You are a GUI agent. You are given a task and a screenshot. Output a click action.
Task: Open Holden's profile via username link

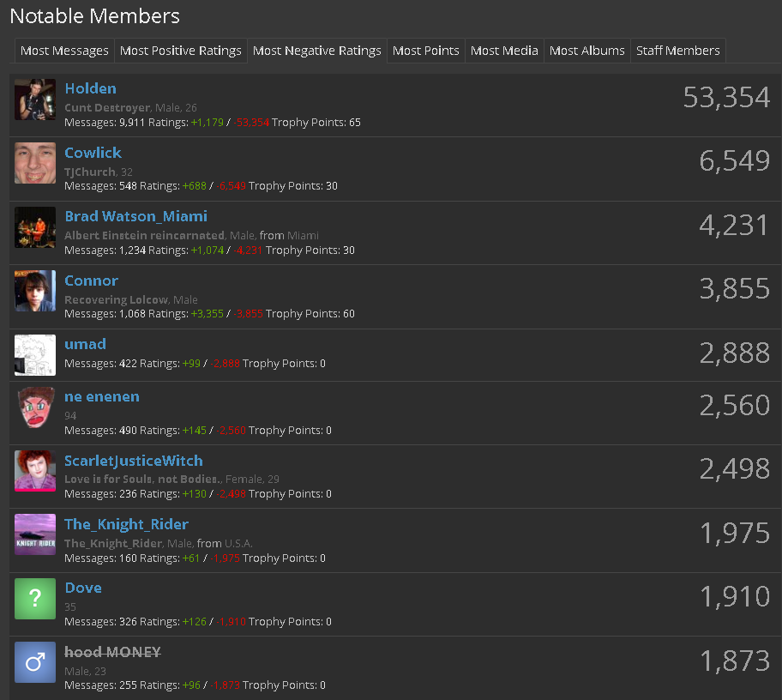90,88
